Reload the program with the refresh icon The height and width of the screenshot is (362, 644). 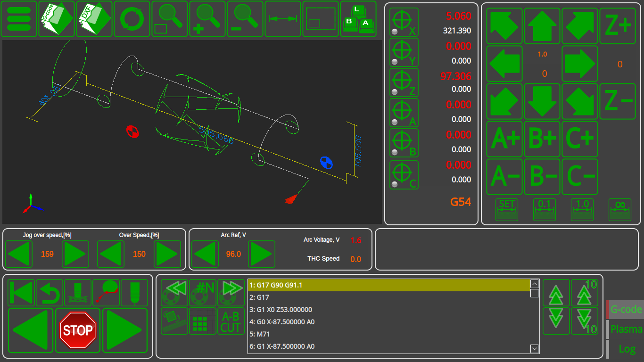[132, 19]
